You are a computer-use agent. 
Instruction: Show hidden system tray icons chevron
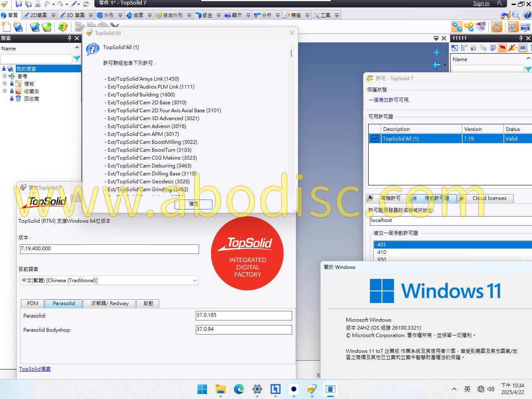tap(454, 389)
